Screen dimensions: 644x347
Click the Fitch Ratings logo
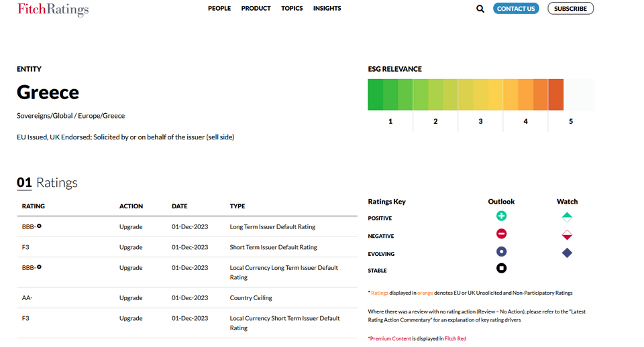(x=53, y=9)
